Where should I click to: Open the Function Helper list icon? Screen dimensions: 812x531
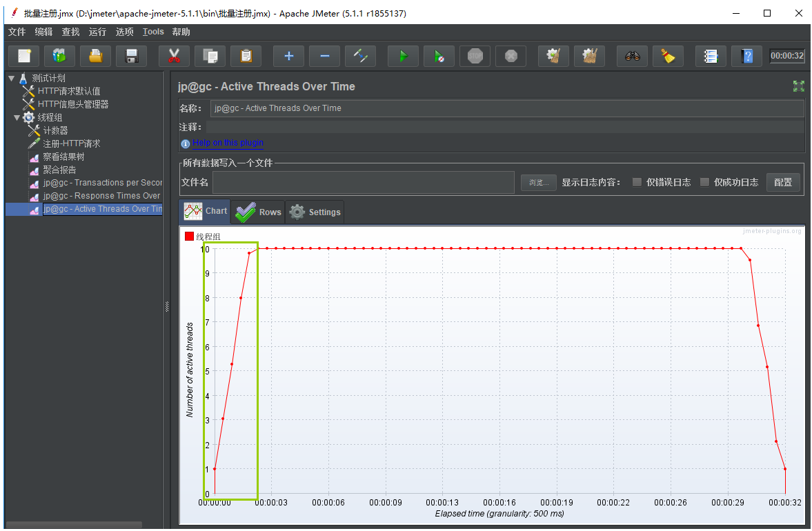click(x=711, y=56)
